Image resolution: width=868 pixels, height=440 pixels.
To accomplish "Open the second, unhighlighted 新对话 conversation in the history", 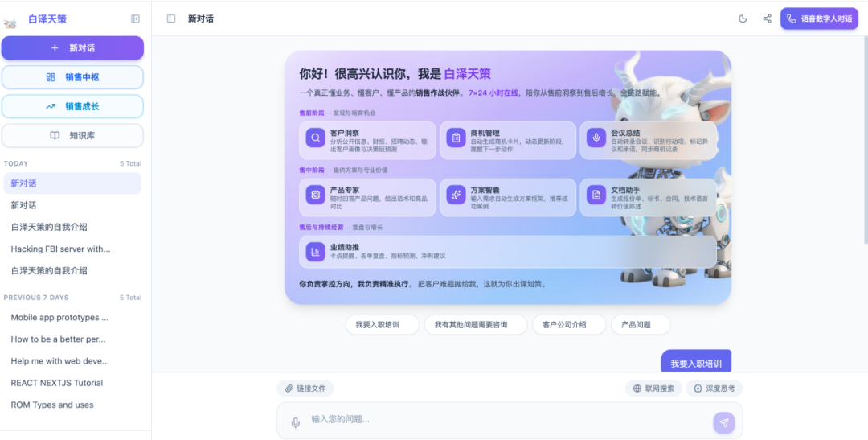I will click(72, 205).
